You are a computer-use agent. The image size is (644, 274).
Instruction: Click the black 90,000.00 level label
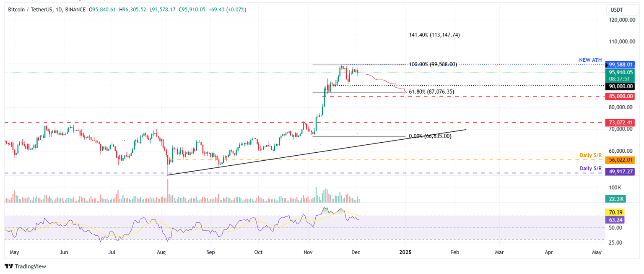[x=620, y=86]
